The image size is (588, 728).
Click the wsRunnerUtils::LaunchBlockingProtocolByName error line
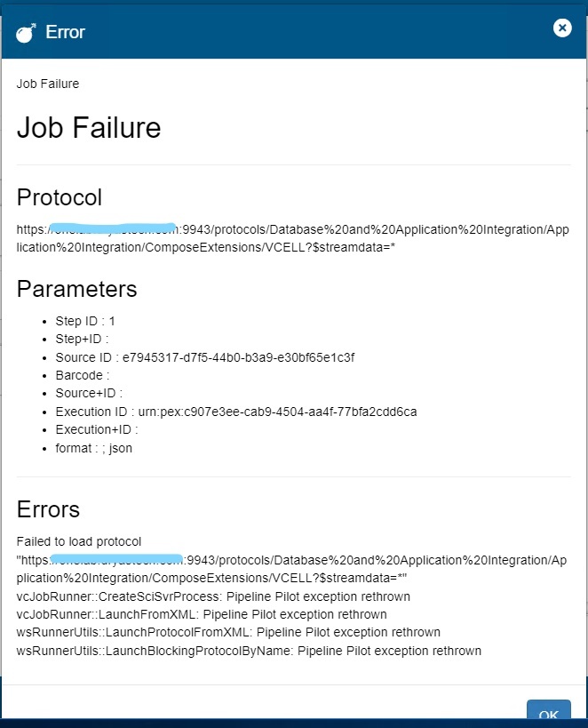[249, 651]
